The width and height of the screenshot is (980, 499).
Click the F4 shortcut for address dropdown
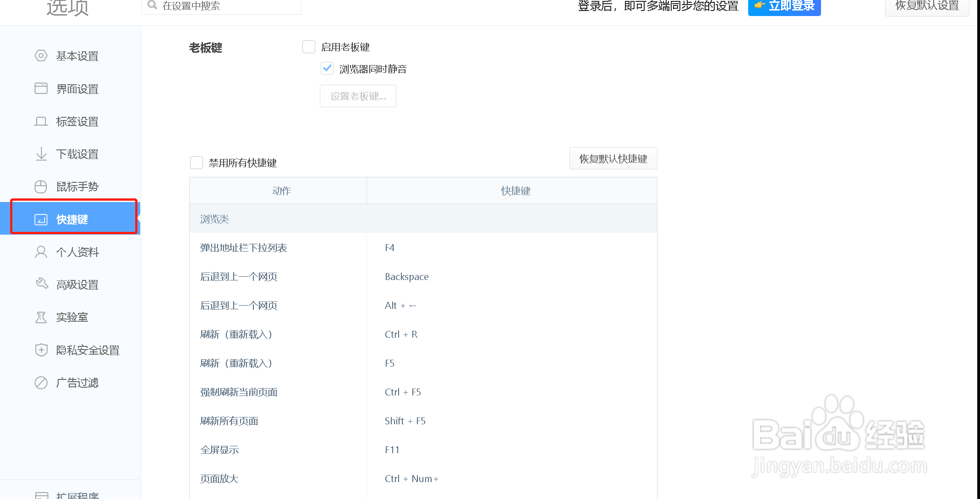point(390,248)
